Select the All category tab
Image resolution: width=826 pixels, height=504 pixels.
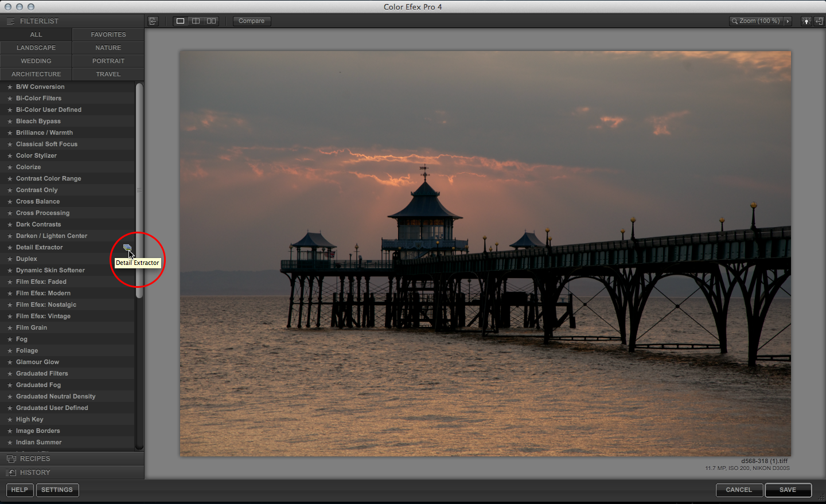coord(36,34)
